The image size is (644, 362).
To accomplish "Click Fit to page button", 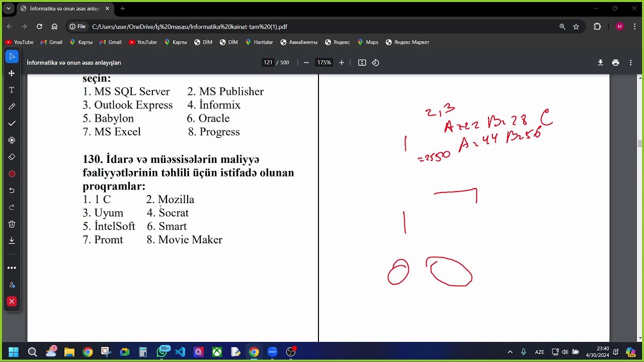I will click(x=362, y=62).
